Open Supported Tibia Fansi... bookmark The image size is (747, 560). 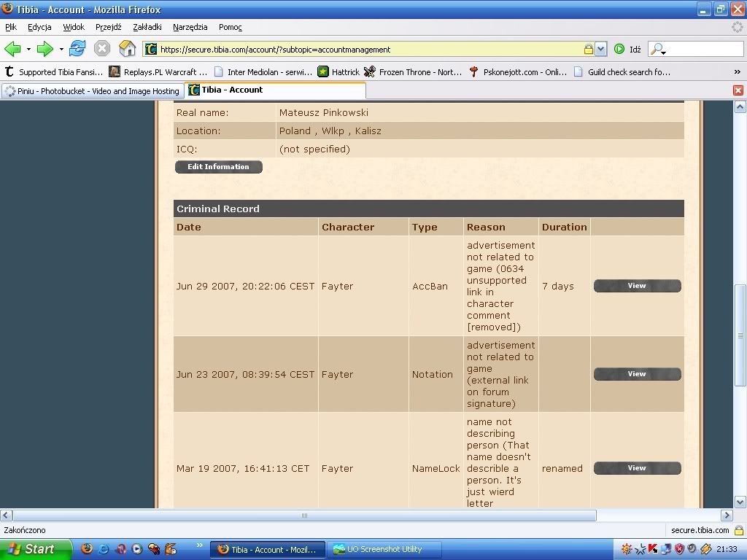pyautogui.click(x=54, y=72)
